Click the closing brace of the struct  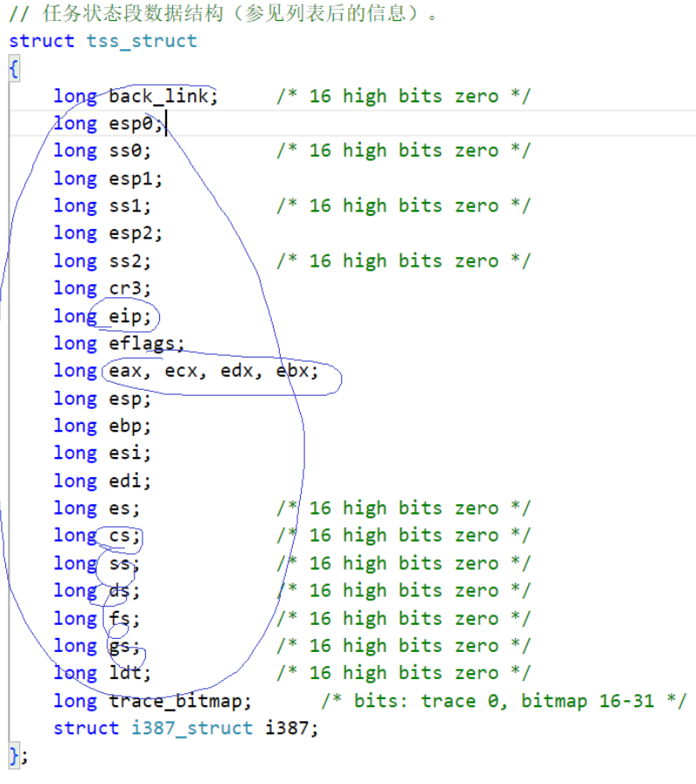(x=14, y=755)
